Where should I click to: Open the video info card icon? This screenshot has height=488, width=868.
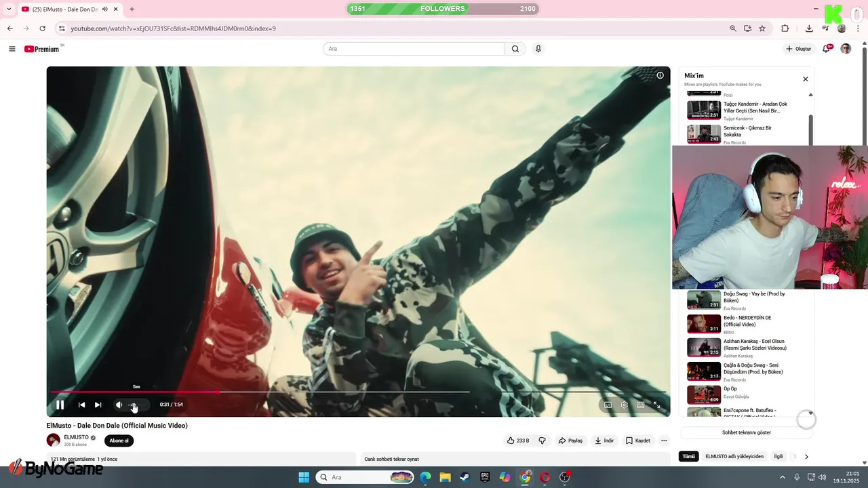[x=660, y=75]
